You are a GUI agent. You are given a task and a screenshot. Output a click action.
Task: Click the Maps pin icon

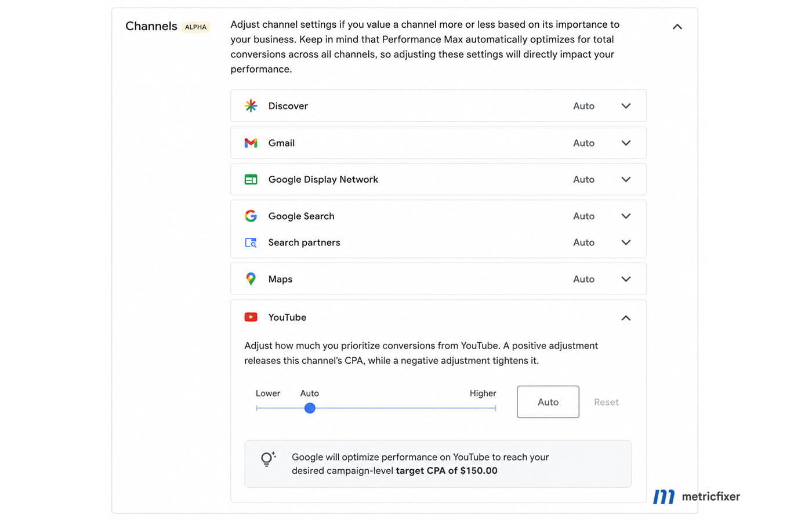point(251,279)
